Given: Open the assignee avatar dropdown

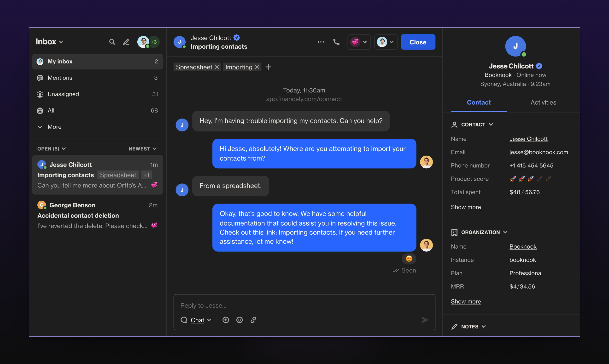Looking at the screenshot, I should [386, 42].
